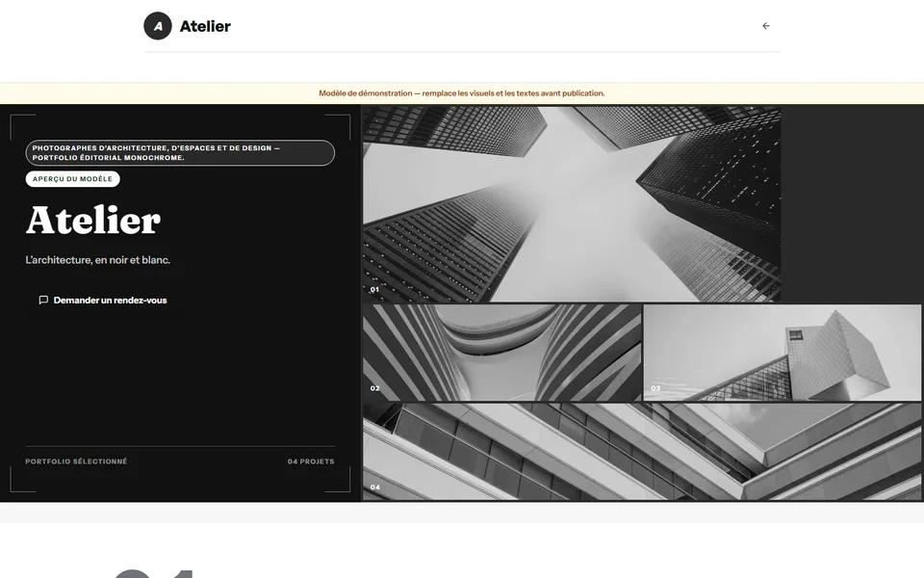The image size is (924, 578).
Task: Click the Atelier header title
Action: tap(205, 26)
